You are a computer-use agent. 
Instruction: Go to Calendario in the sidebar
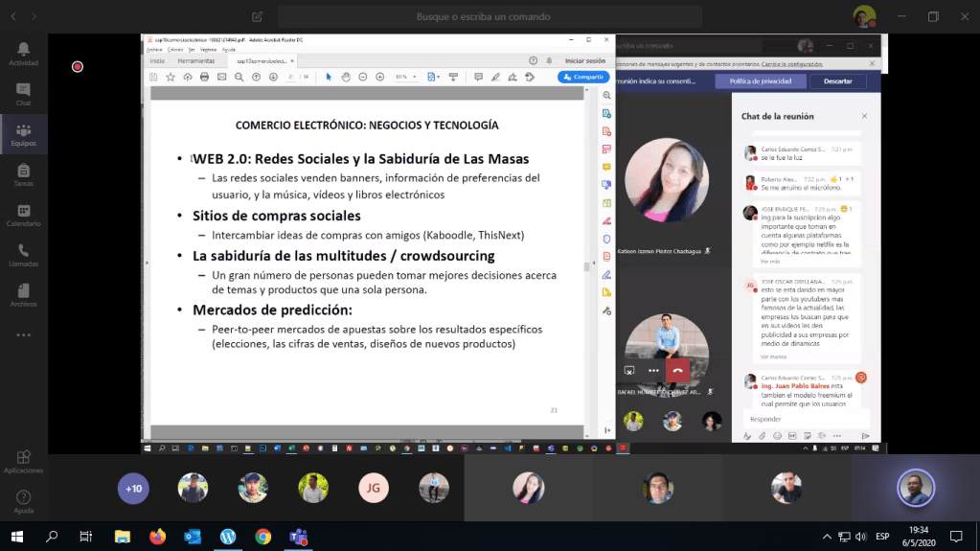pos(23,215)
